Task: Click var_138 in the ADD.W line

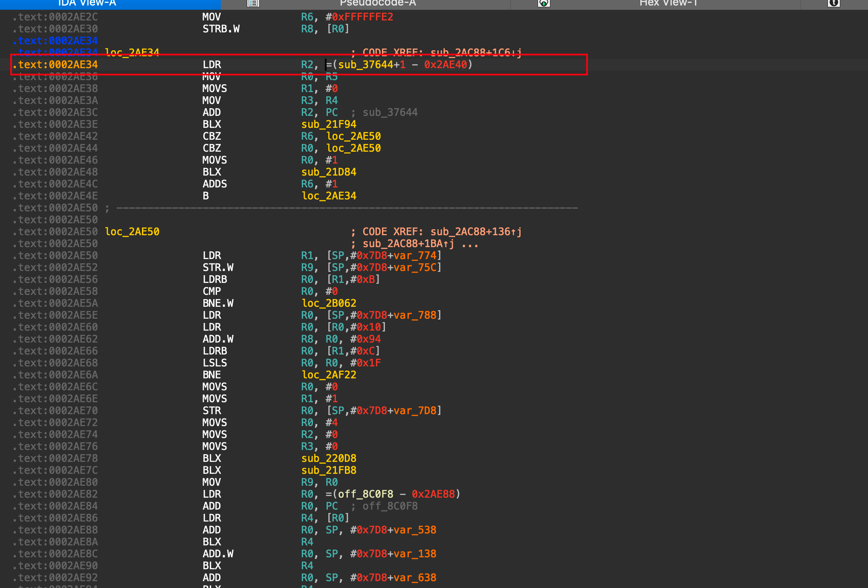Action: [x=415, y=554]
